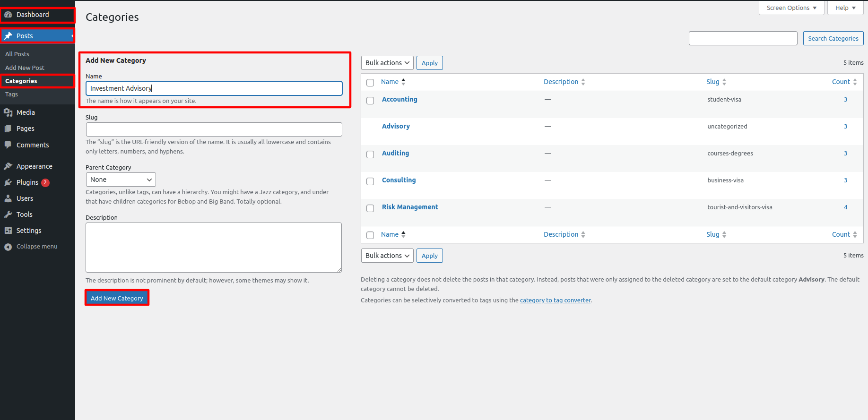Expand the Screen Options panel
The width and height of the screenshot is (868, 420).
(x=791, y=8)
